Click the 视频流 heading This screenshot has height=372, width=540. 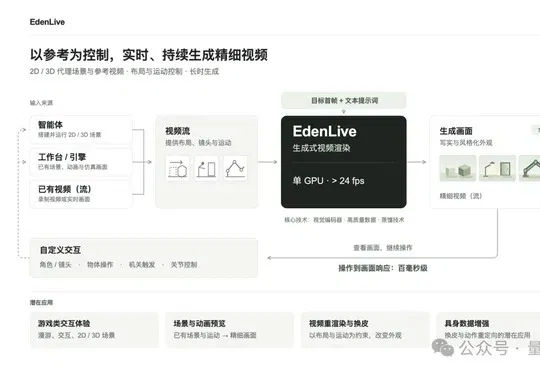pyautogui.click(x=178, y=131)
